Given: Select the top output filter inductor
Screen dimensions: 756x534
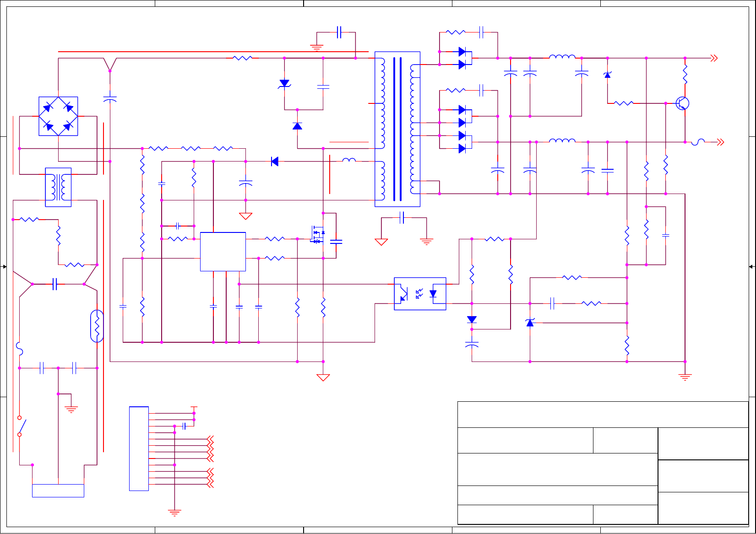Looking at the screenshot, I should coord(562,57).
